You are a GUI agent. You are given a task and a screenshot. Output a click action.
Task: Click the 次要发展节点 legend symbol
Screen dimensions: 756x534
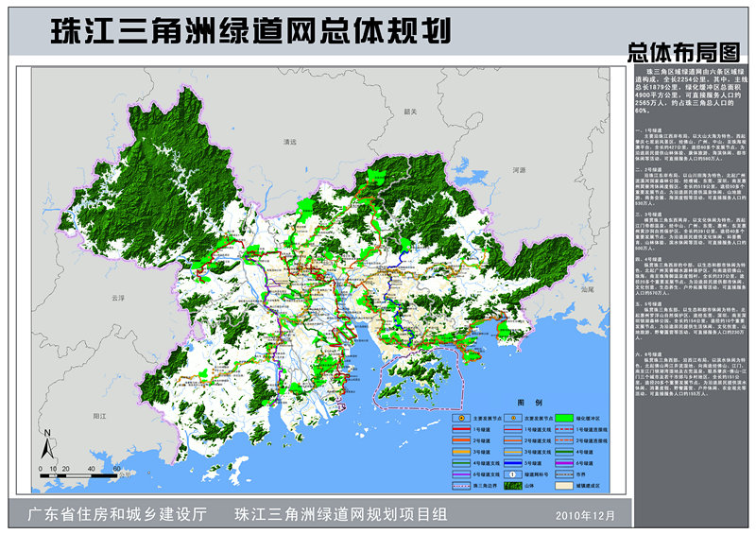513,418
